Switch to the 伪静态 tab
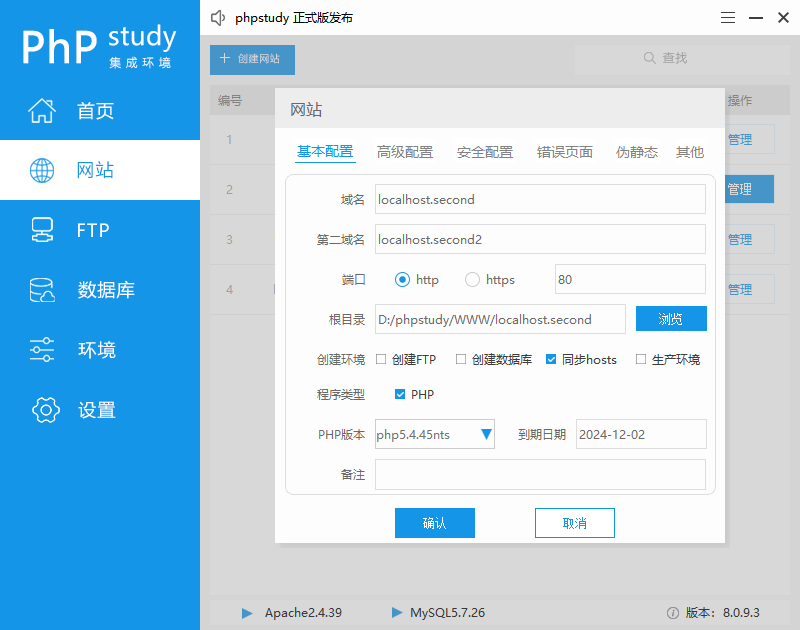The width and height of the screenshot is (800, 630). [636, 153]
